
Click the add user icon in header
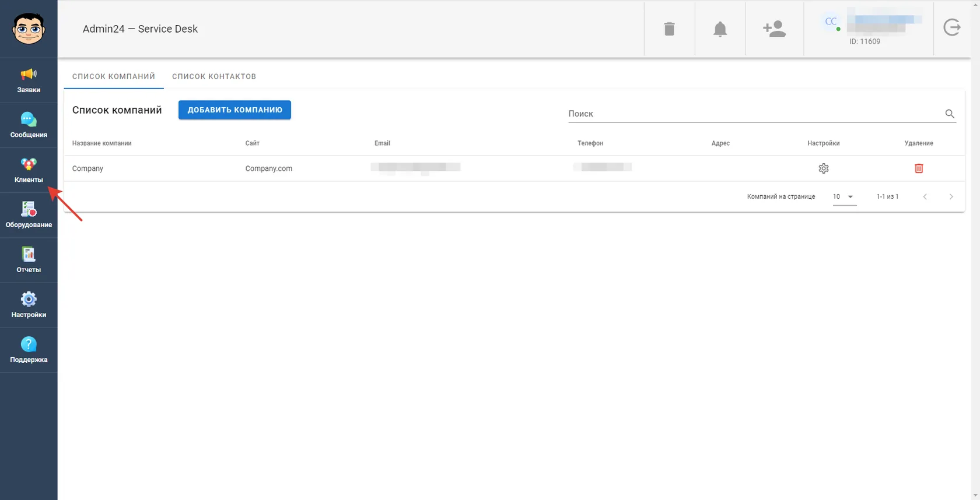(774, 29)
